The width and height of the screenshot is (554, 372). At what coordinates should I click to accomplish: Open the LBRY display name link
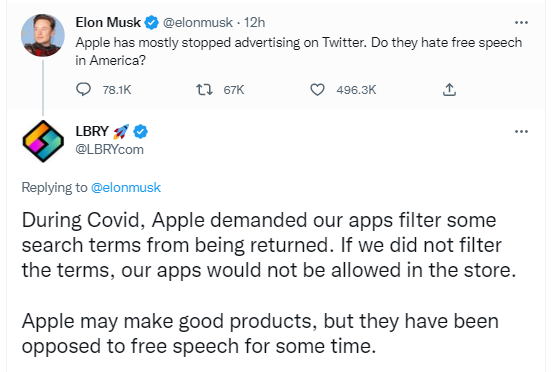92,131
